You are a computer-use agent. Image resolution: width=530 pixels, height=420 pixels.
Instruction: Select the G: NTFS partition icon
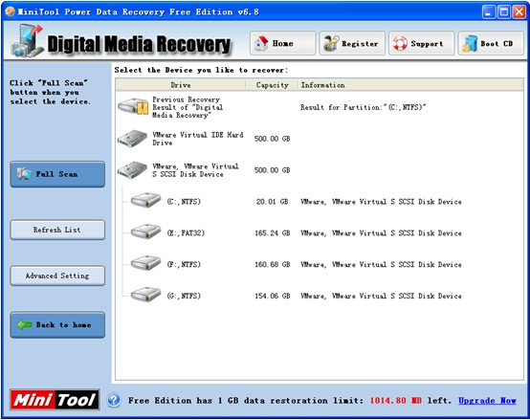tap(146, 295)
